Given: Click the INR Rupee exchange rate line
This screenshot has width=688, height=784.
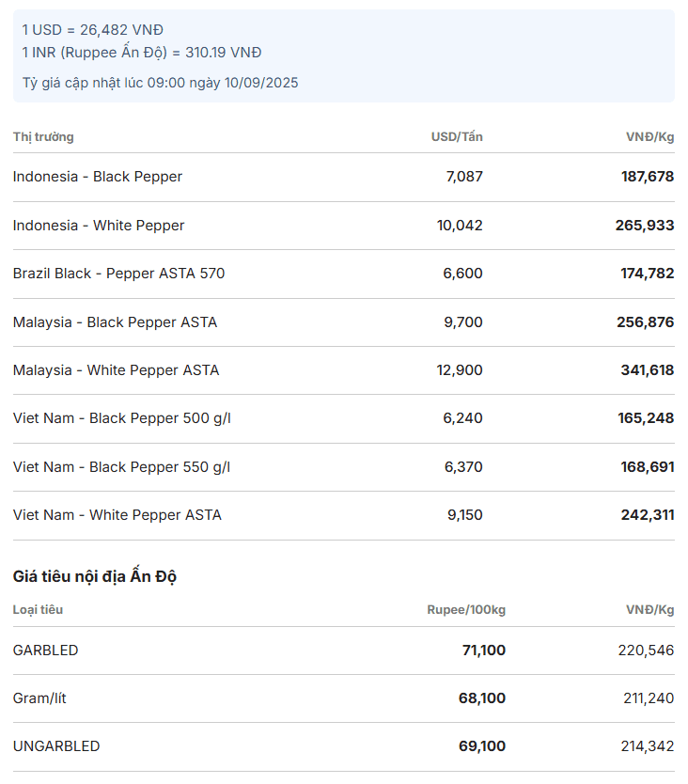Looking at the screenshot, I should (142, 53).
